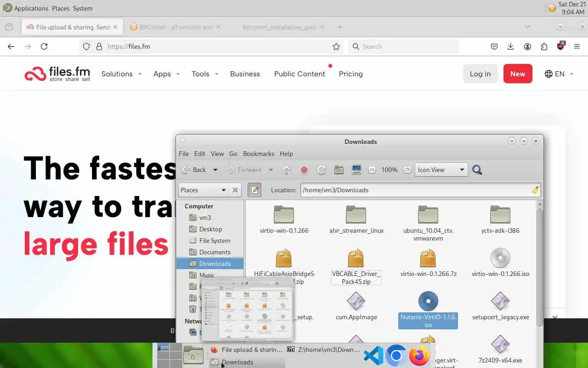588x368 pixels.
Task: Open the Firefox extensions puzzle icon
Action: coord(544,46)
